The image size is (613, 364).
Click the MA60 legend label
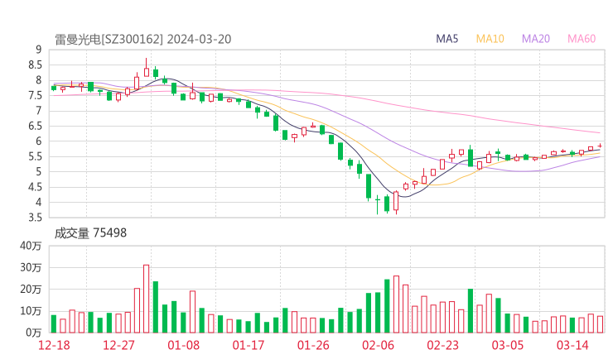pyautogui.click(x=582, y=39)
